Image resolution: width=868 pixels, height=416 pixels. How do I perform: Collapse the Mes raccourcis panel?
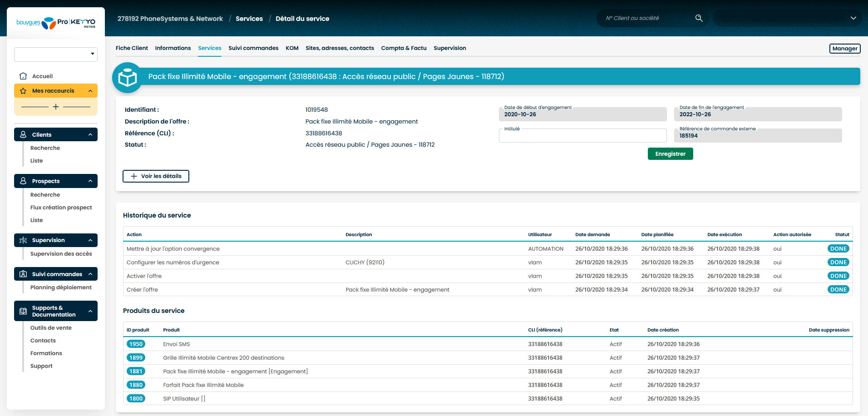(90, 91)
